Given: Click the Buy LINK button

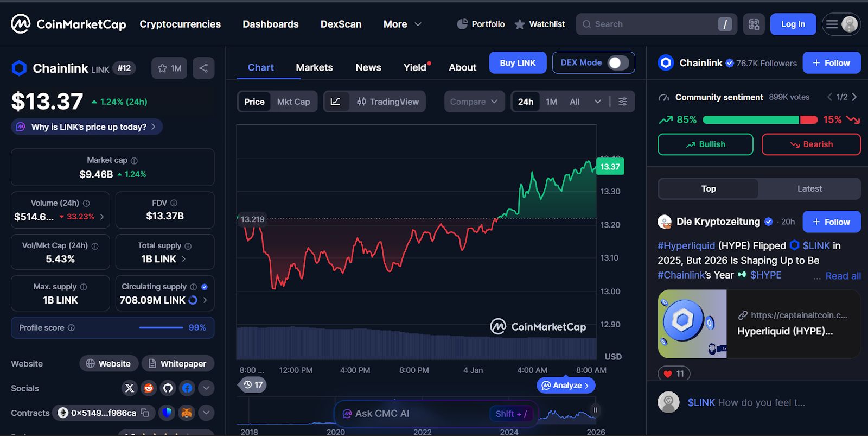Looking at the screenshot, I should click(518, 63).
